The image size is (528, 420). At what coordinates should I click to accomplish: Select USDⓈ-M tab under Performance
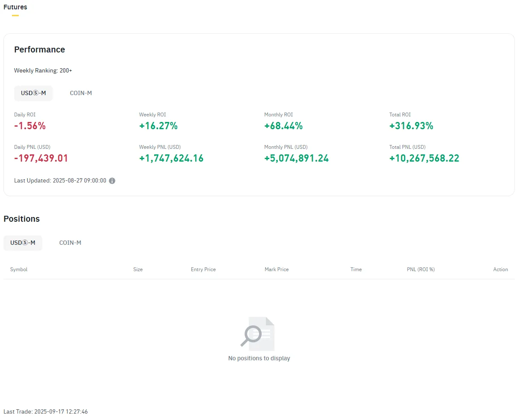click(33, 93)
